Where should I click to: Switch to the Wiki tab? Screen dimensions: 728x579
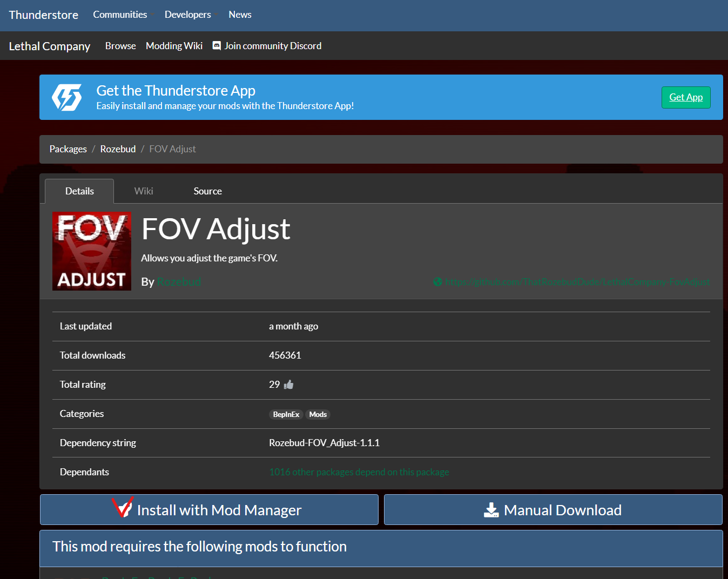144,191
